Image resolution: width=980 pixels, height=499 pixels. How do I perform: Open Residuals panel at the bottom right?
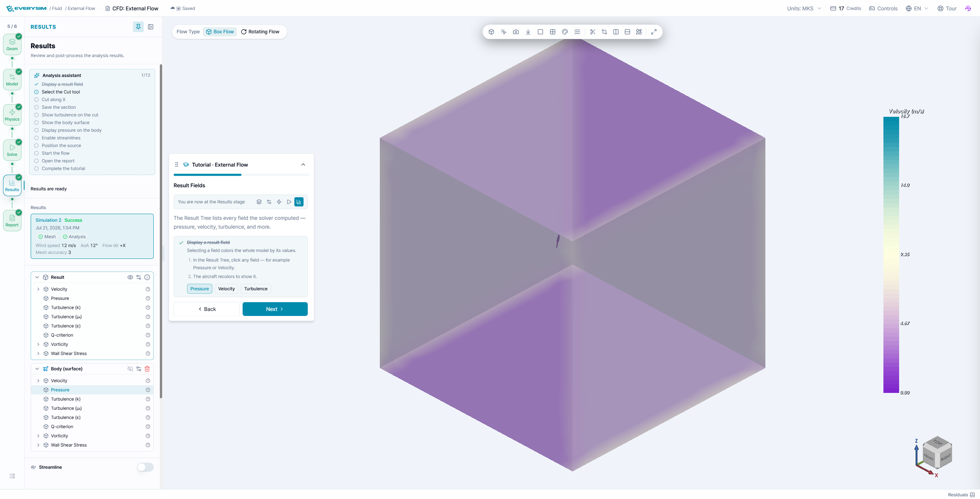point(961,494)
